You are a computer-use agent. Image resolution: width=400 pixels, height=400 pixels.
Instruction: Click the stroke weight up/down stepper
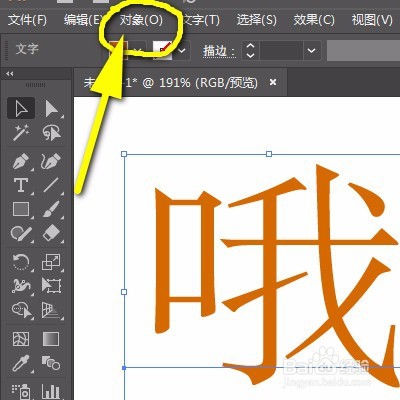click(x=250, y=51)
